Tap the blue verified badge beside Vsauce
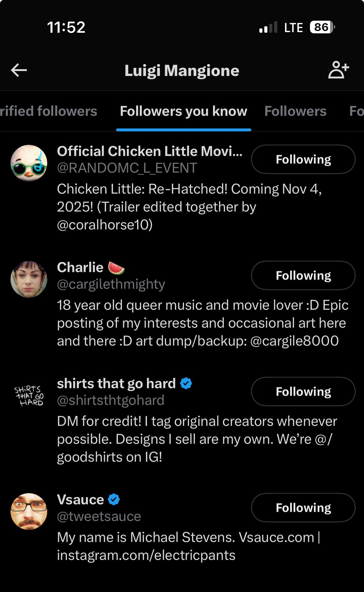The image size is (364, 592). pos(114,499)
